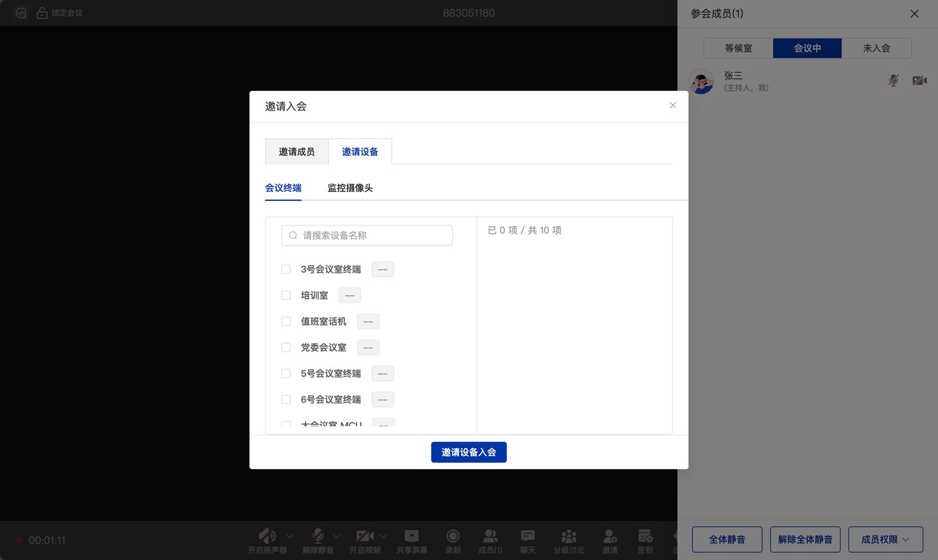Open the 成员权限 dropdown
Viewport: 938px width, 560px height.
(x=885, y=539)
